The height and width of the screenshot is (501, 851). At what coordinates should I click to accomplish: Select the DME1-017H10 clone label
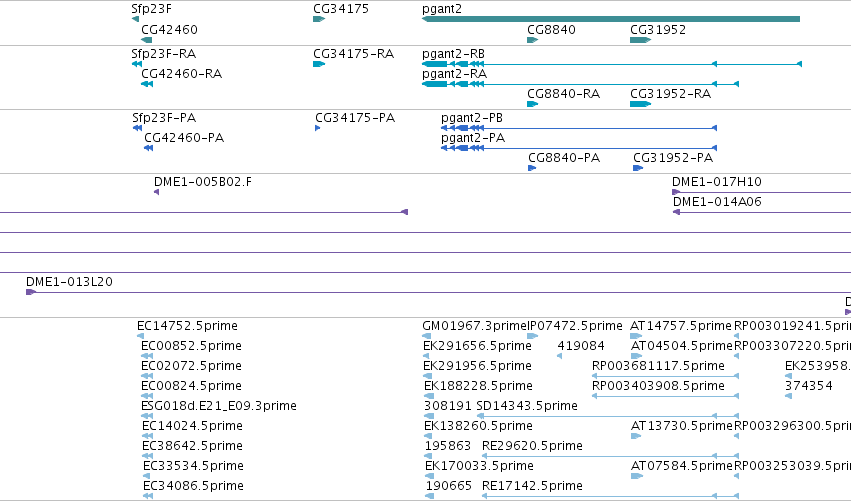click(716, 181)
